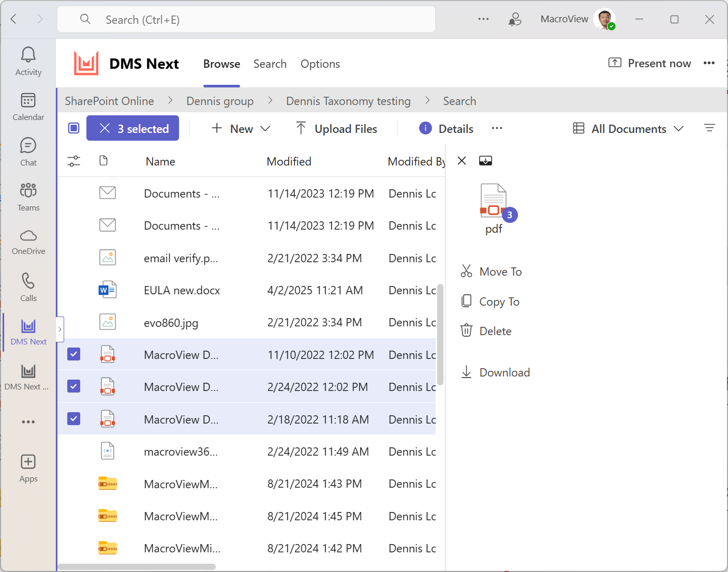728x572 pixels.
Task: Click the people status icon in title bar
Action: coord(515,19)
